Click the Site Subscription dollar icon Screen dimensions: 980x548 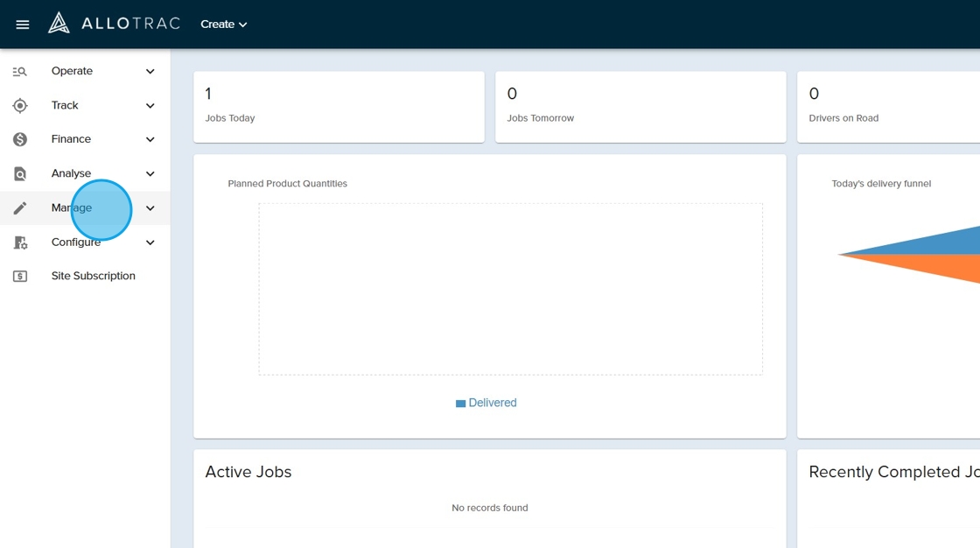coord(20,277)
